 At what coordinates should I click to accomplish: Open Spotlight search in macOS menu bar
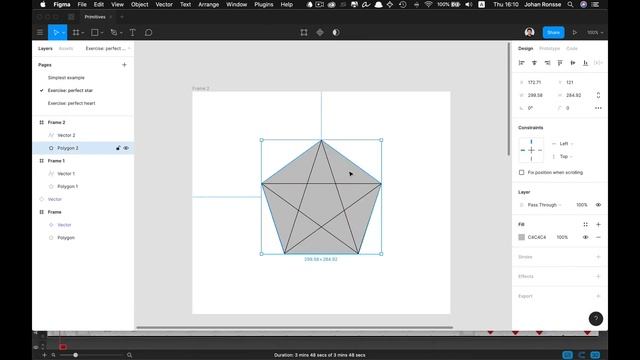point(570,4)
